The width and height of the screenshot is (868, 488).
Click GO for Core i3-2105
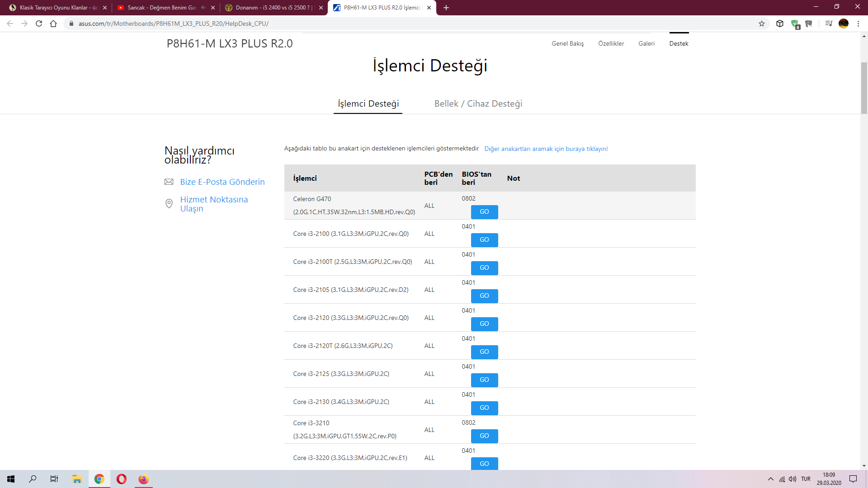click(484, 296)
